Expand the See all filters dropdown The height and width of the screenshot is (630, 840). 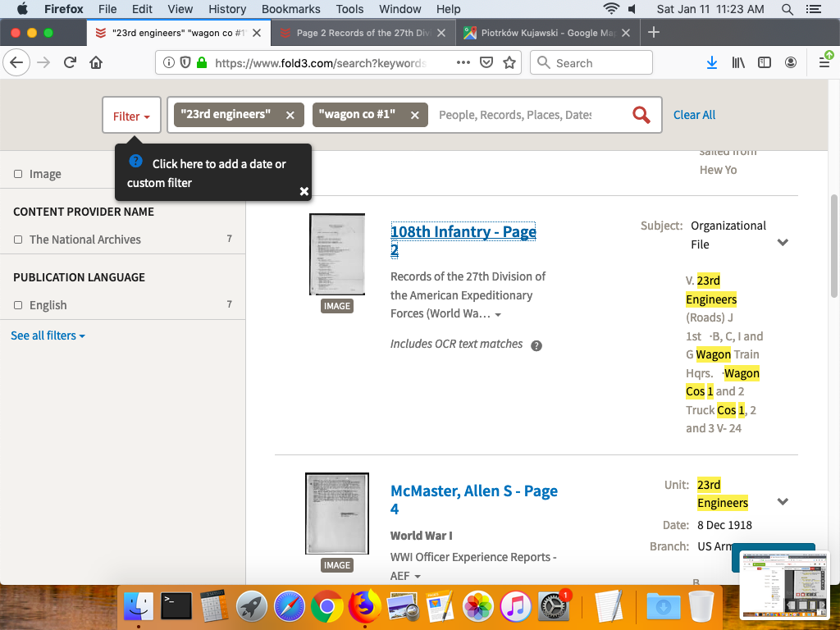click(48, 336)
